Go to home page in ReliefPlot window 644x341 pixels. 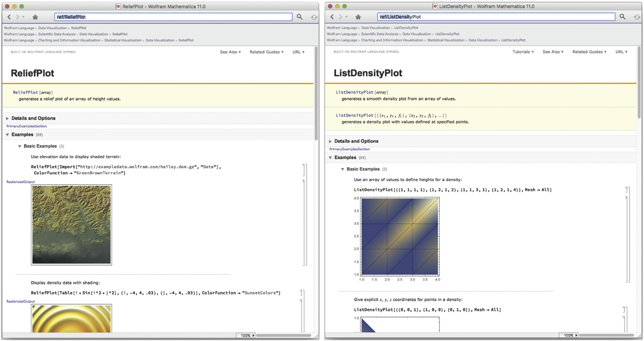click(35, 17)
